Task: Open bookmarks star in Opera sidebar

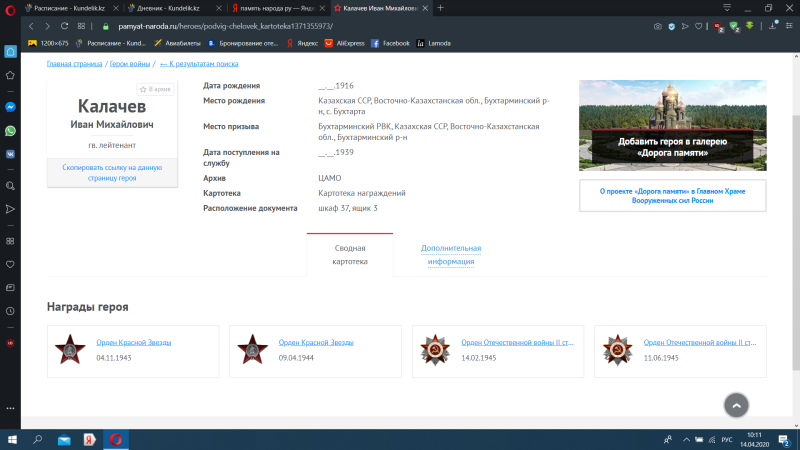Action: 10,76
